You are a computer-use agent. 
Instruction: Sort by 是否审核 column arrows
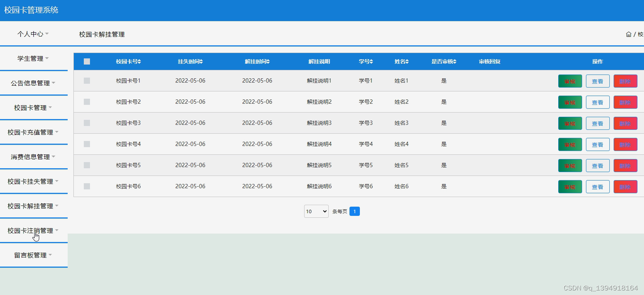click(455, 61)
